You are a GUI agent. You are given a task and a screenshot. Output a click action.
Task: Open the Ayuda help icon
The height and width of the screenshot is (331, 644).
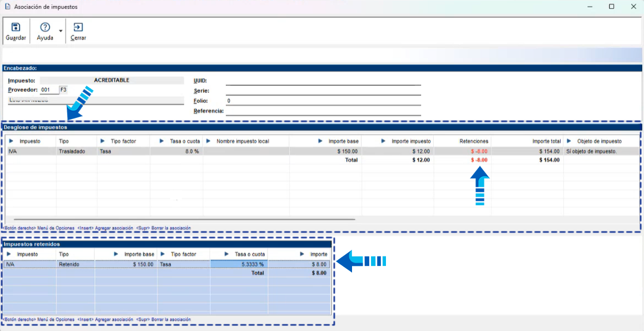[x=45, y=27]
